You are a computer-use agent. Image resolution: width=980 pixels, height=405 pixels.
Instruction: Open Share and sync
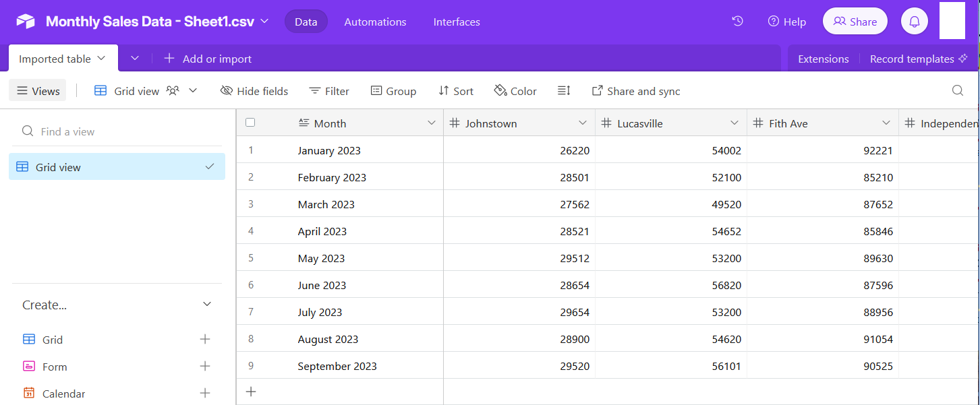pos(635,90)
